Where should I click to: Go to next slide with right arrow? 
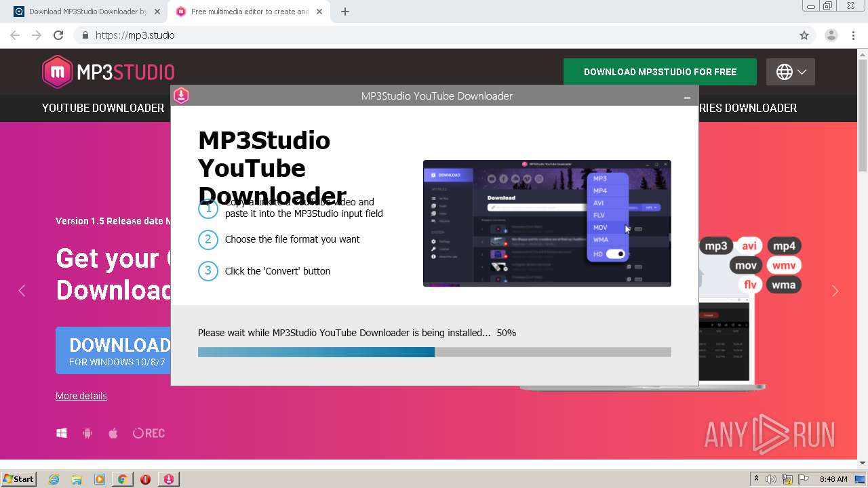coord(835,291)
